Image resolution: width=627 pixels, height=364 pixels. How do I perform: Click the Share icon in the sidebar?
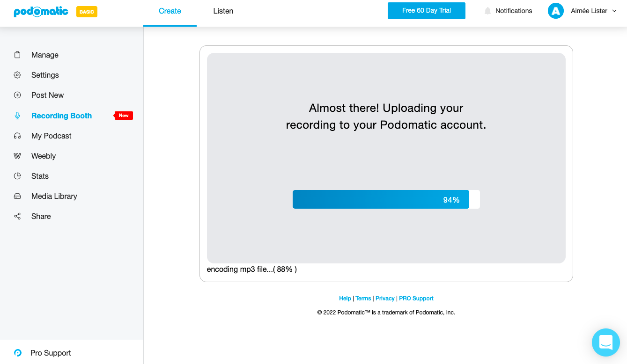pos(17,216)
